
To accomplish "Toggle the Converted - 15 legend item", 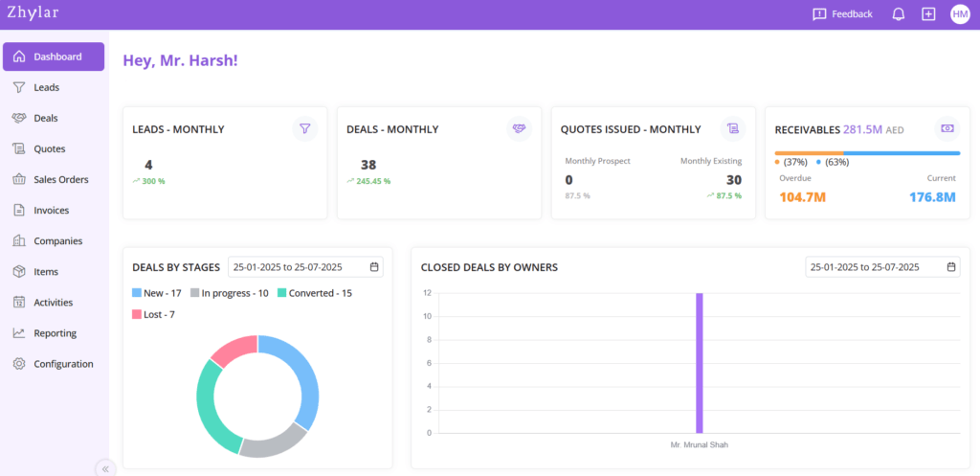I will (x=314, y=293).
